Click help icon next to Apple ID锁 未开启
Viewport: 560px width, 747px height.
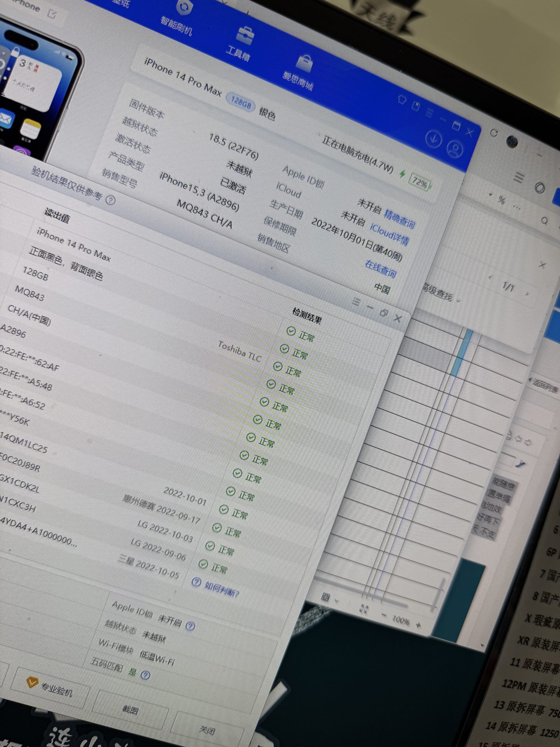tap(190, 626)
